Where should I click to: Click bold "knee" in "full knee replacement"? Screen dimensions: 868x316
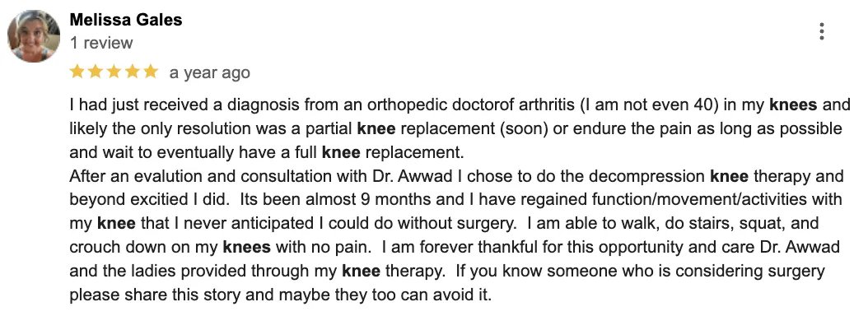click(341, 152)
